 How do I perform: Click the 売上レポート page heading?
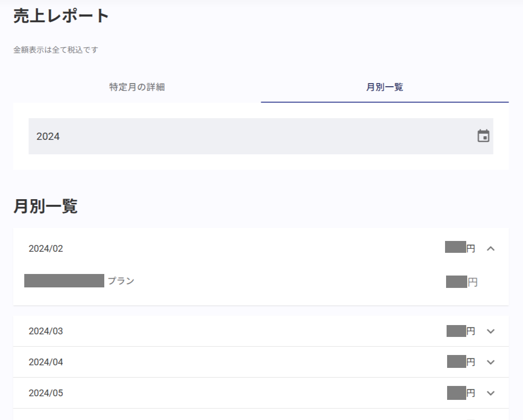pos(61,15)
